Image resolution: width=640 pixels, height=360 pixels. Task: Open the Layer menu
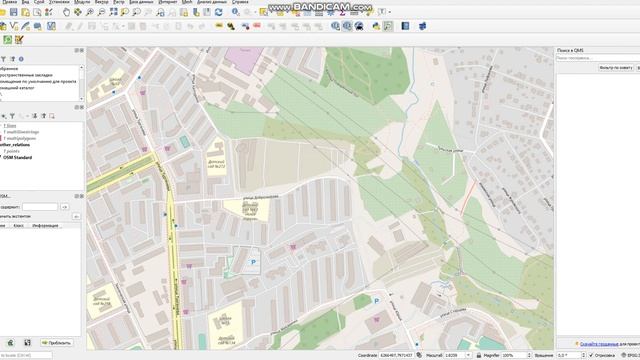tap(39, 2)
